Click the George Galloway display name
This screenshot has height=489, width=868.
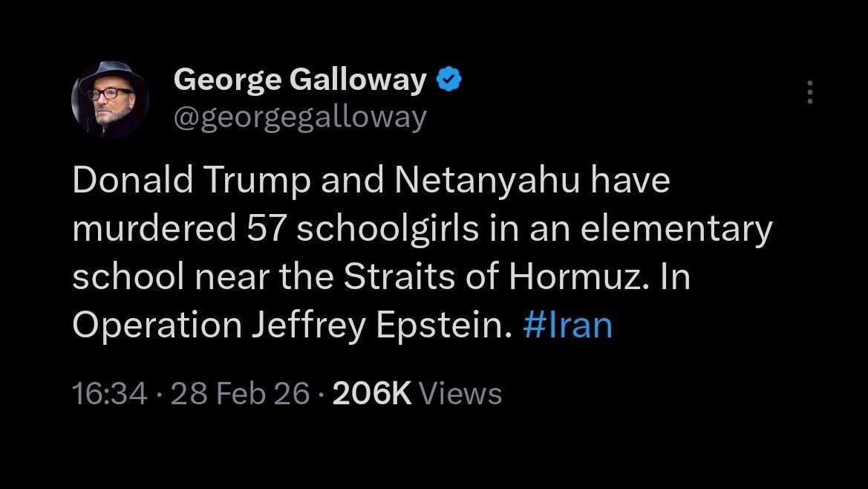click(299, 80)
